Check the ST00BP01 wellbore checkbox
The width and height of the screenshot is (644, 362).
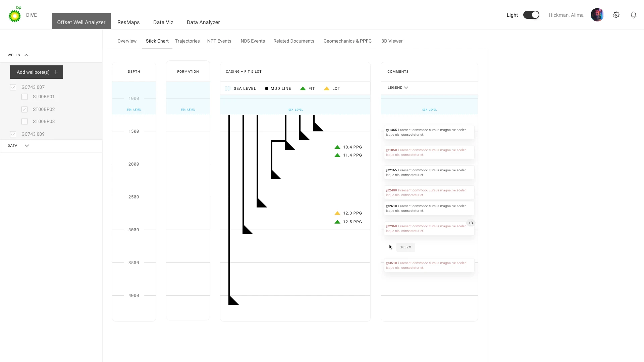(x=24, y=97)
